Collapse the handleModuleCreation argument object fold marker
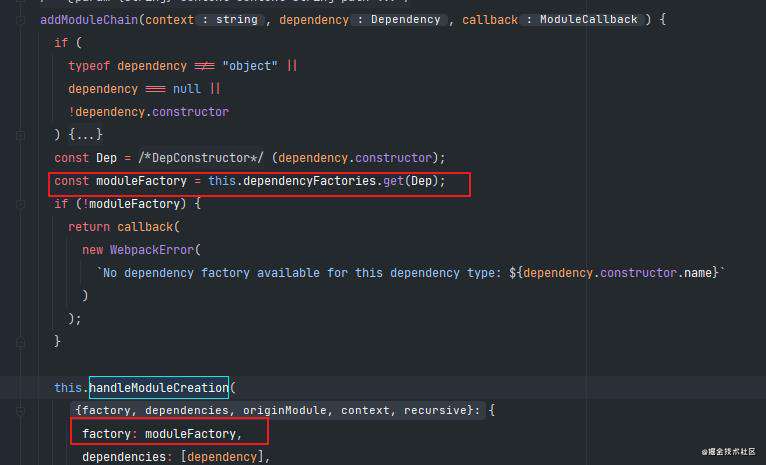The width and height of the screenshot is (766, 465). coord(21,411)
